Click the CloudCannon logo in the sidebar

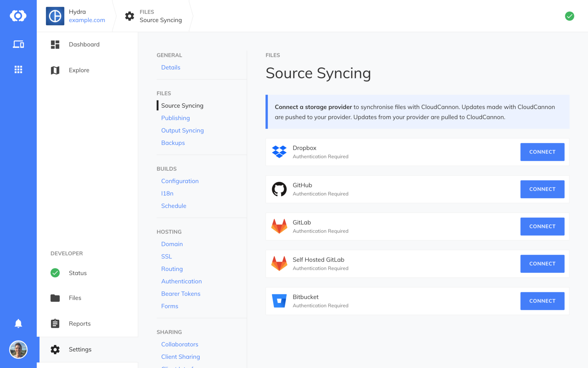tap(18, 16)
